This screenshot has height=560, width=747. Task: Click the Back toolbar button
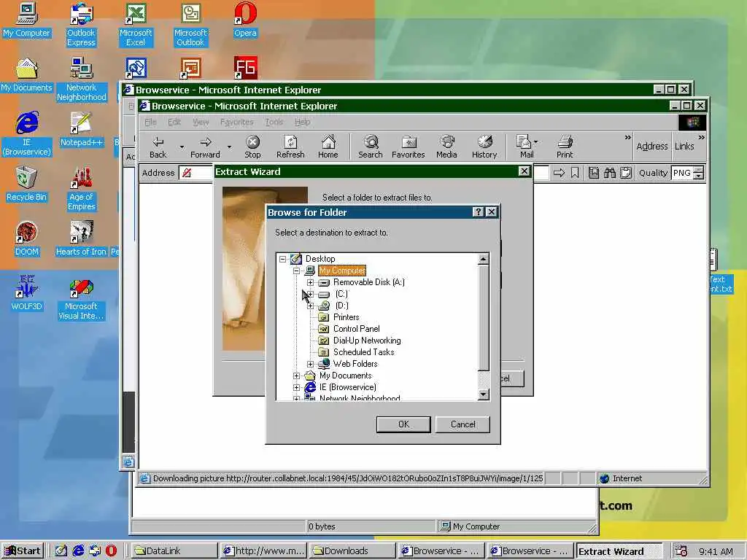158,147
